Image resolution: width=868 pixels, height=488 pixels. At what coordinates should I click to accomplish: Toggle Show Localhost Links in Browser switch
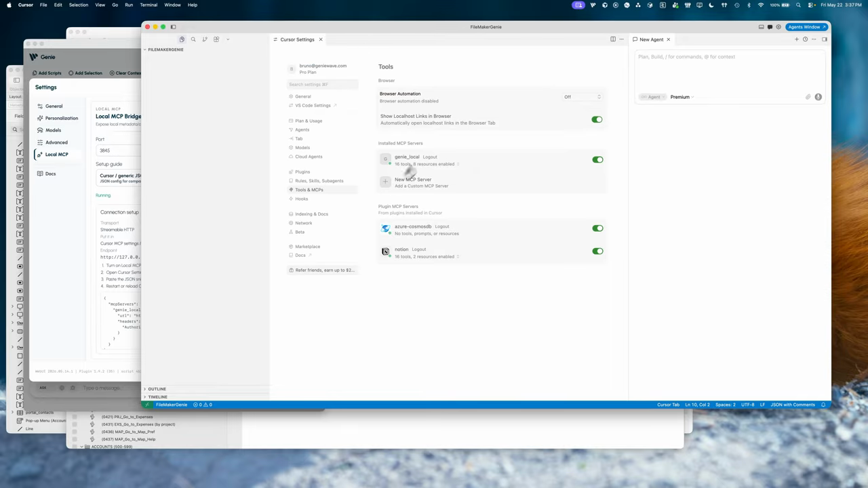tap(597, 119)
